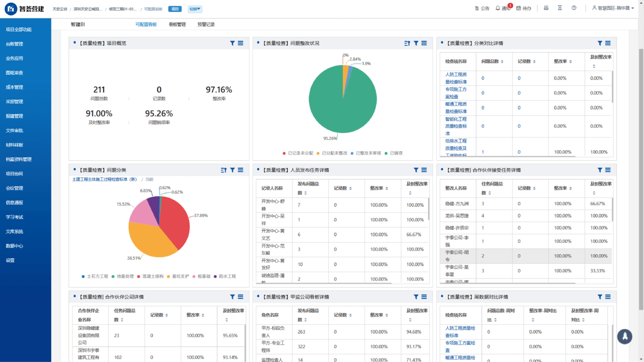Click the green 已销项 pie slice
644x362 pixels.
coord(339,104)
